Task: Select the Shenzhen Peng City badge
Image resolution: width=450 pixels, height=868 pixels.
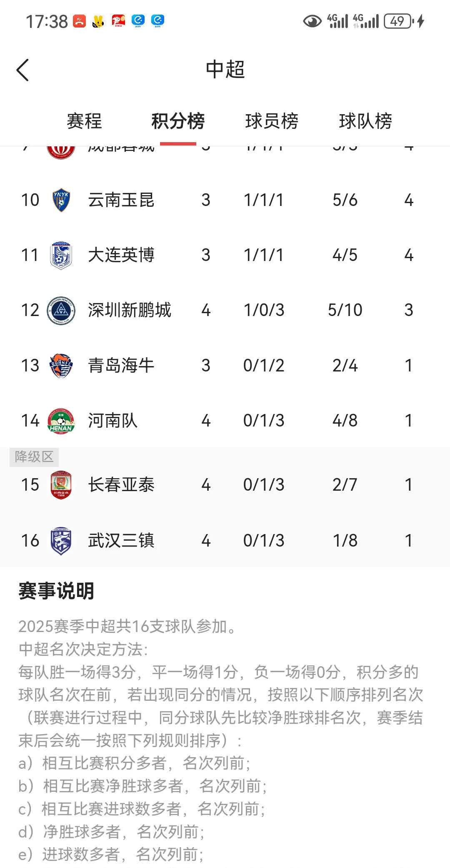Action: coord(61,311)
